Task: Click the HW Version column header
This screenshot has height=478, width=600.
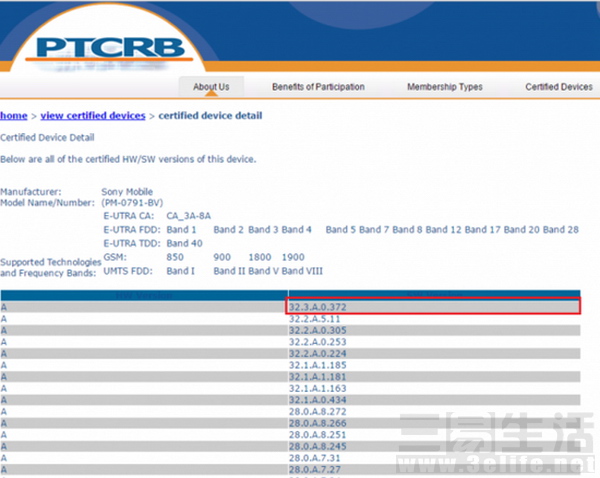Action: (144, 295)
